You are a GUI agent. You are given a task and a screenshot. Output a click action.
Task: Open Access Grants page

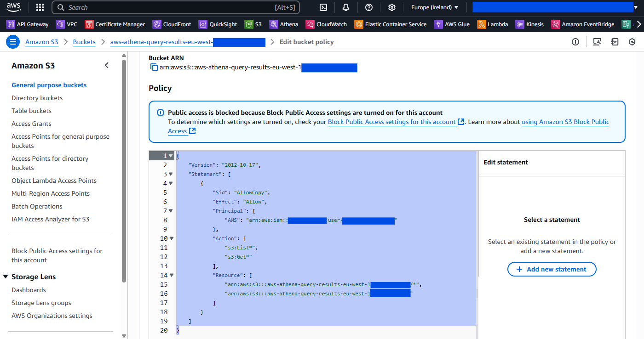pyautogui.click(x=32, y=124)
